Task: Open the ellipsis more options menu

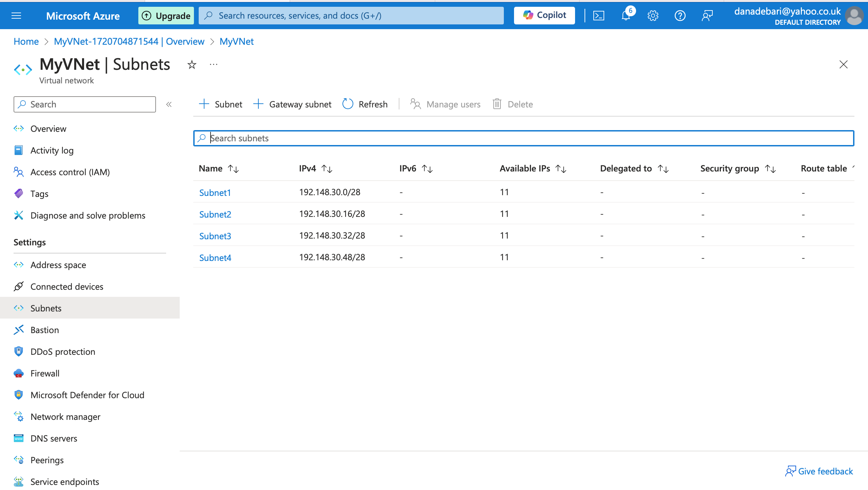Action: click(x=214, y=64)
